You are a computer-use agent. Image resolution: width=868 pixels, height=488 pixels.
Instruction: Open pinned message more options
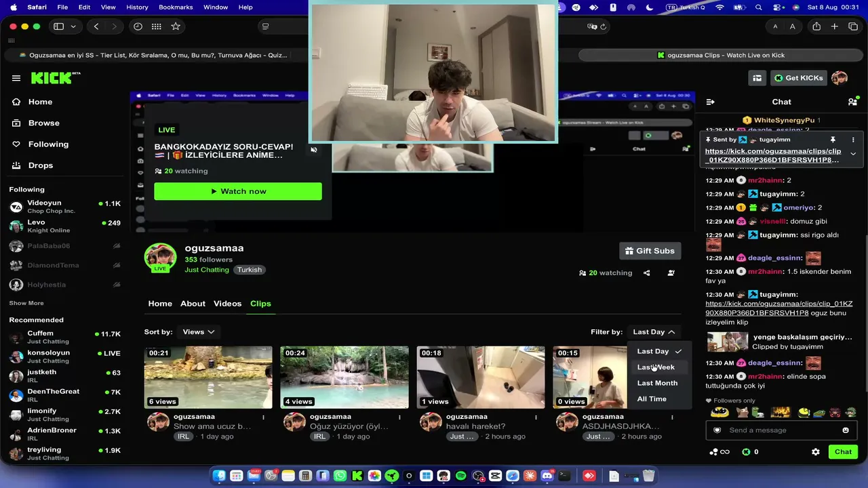(853, 140)
